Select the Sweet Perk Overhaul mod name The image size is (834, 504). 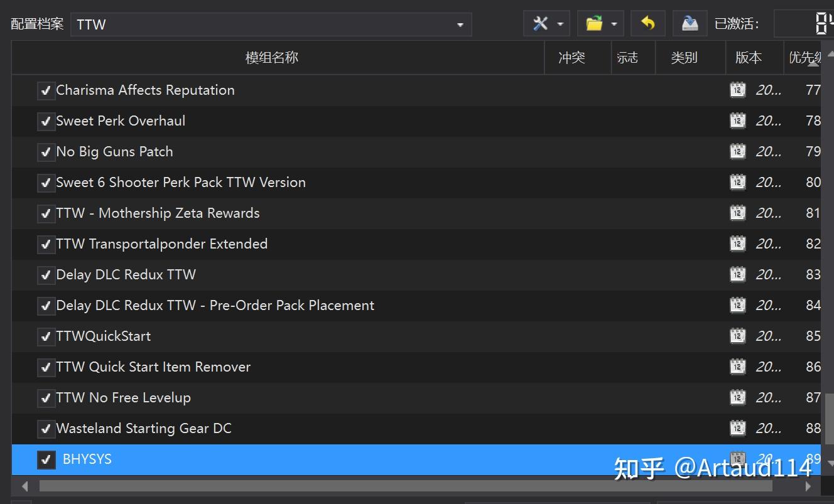point(121,121)
